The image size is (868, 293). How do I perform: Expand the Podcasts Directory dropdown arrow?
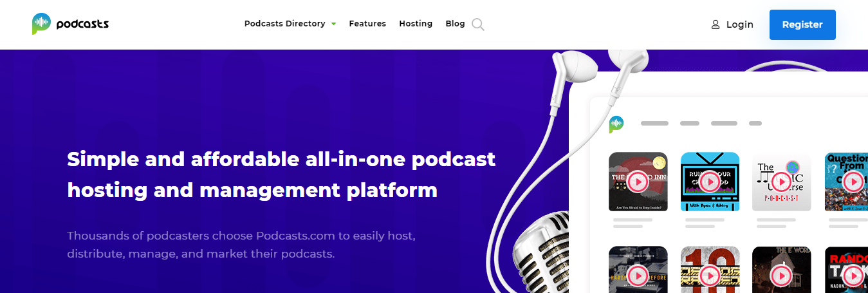[x=333, y=24]
